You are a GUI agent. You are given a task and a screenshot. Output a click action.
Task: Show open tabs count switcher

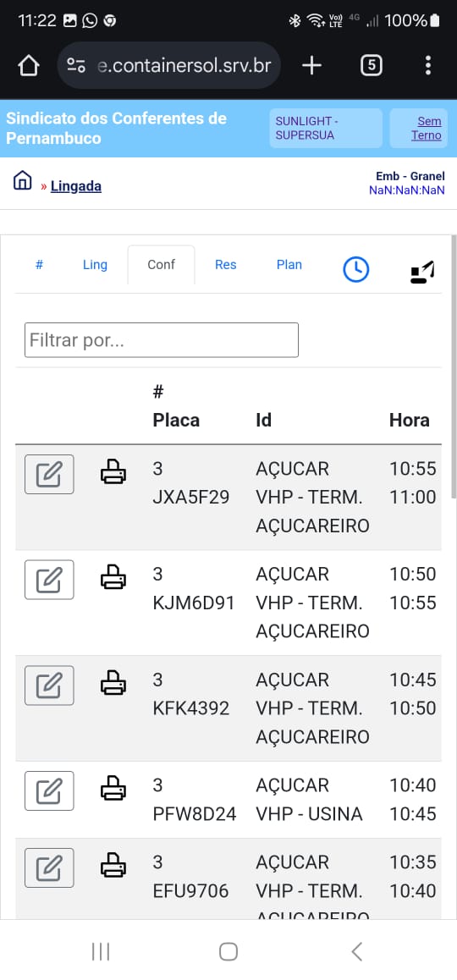(372, 66)
